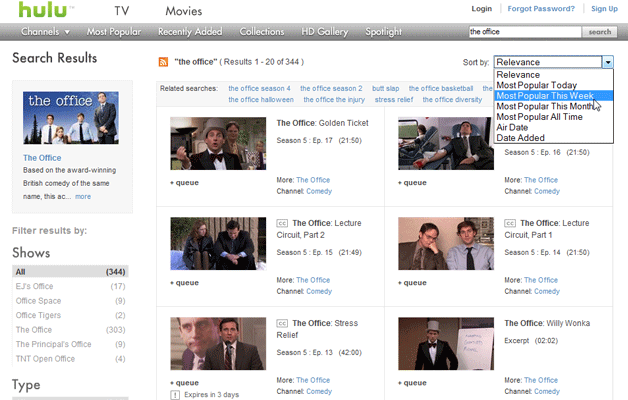Screen dimensions: 628x400
Task: Play Willy Wonka excerpt thumbnail
Action: click(446, 344)
